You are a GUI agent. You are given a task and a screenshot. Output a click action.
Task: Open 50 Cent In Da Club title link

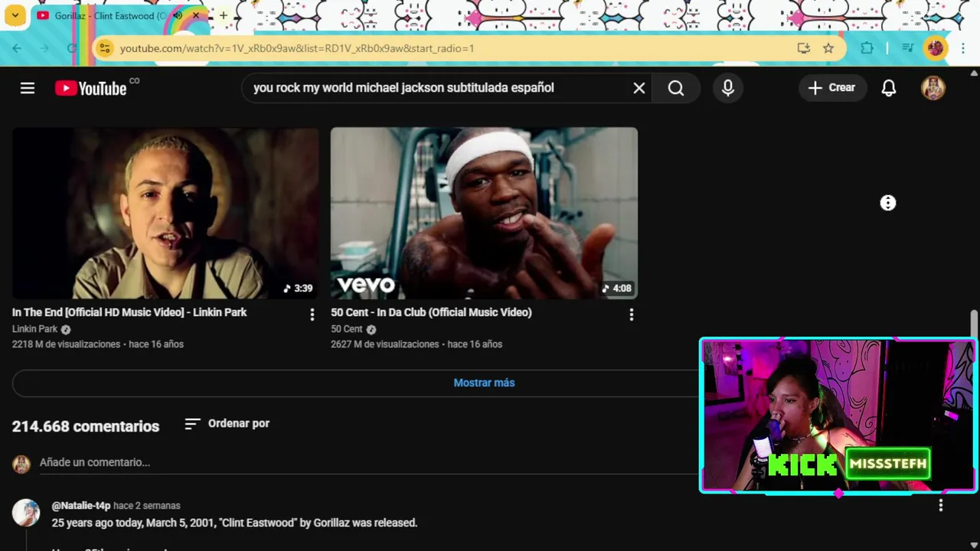click(x=431, y=312)
